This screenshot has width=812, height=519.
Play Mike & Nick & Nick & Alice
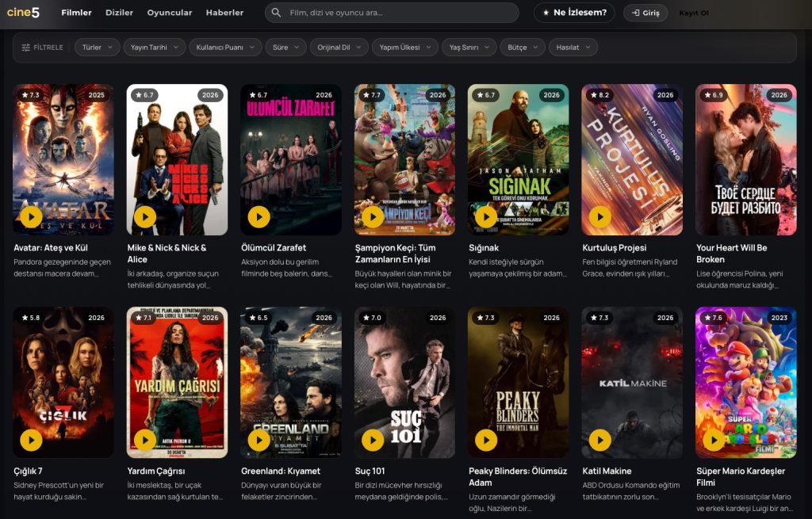point(145,217)
